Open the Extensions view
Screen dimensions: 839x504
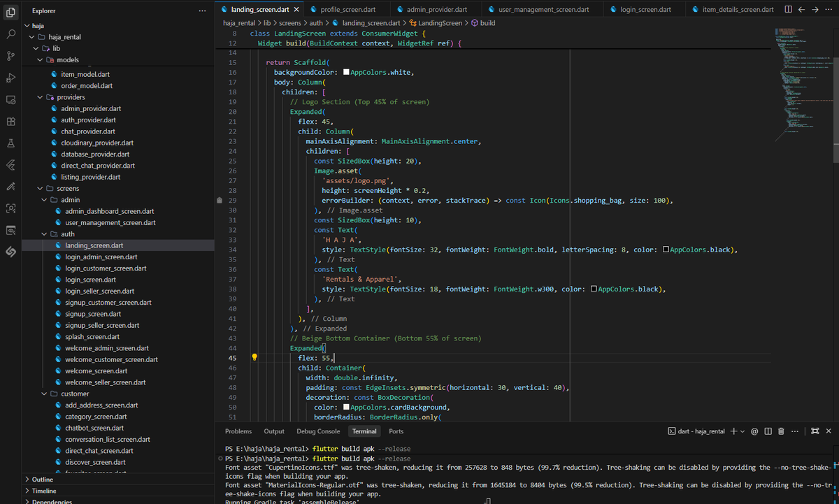(10, 121)
